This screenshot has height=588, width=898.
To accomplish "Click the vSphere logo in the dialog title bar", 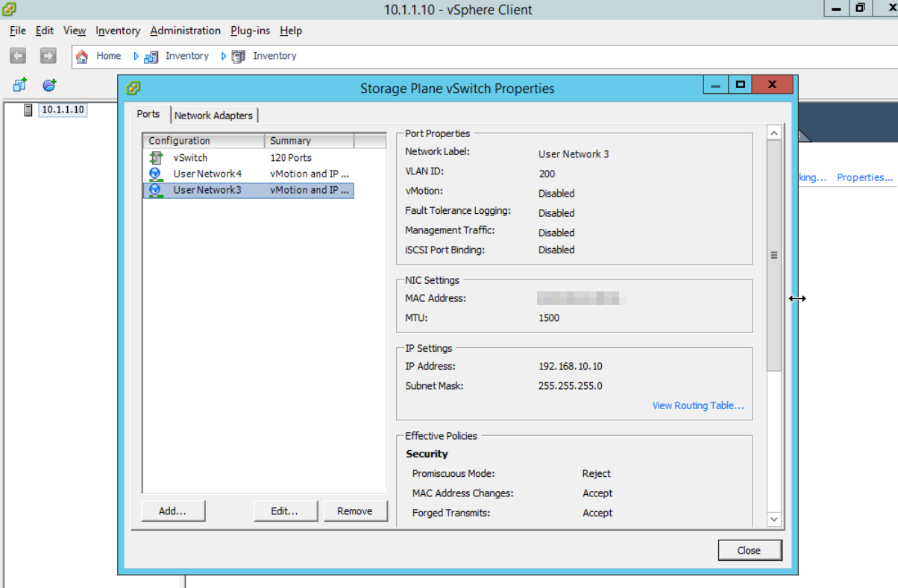I will pos(134,88).
